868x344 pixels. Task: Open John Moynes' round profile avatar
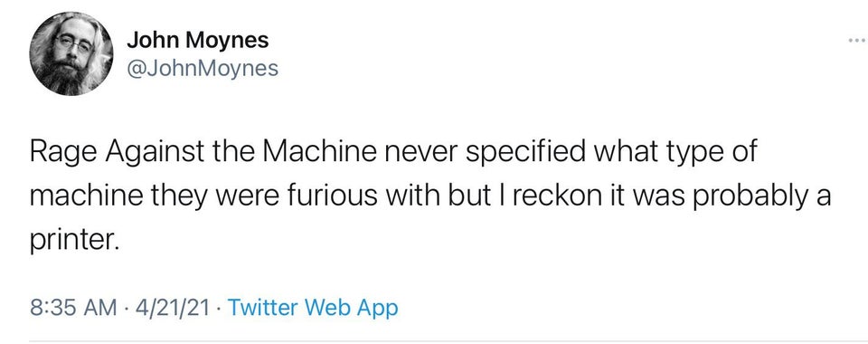71,54
